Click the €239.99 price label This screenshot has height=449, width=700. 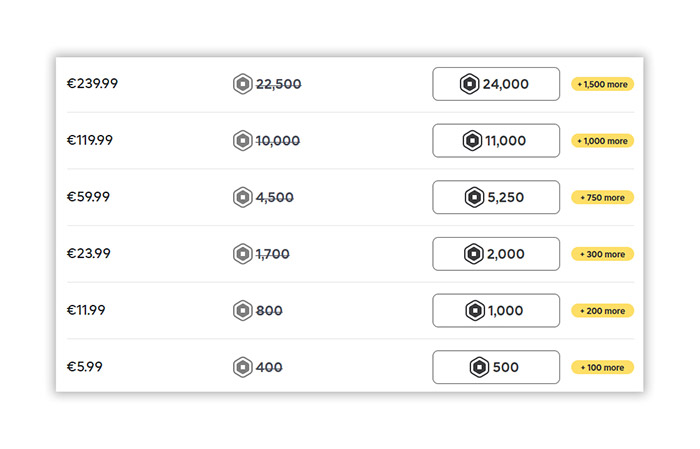[92, 84]
